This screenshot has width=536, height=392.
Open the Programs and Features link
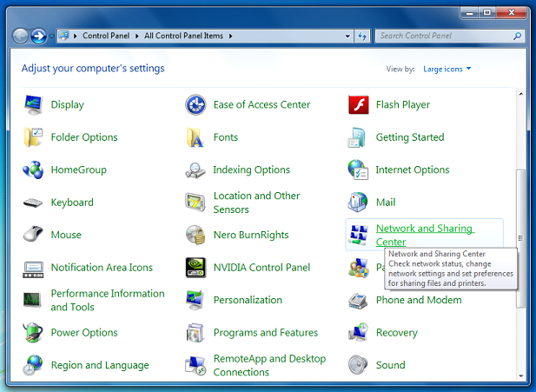pos(266,333)
